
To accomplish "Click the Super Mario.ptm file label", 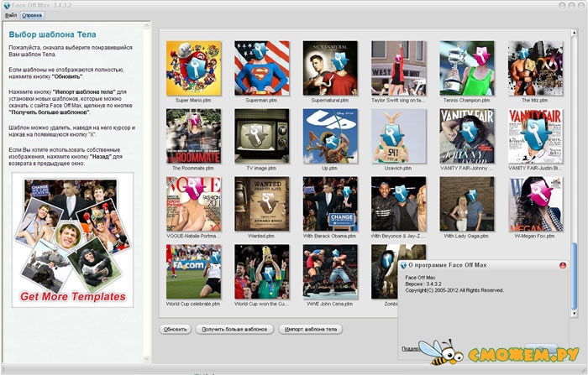I will click(193, 101).
